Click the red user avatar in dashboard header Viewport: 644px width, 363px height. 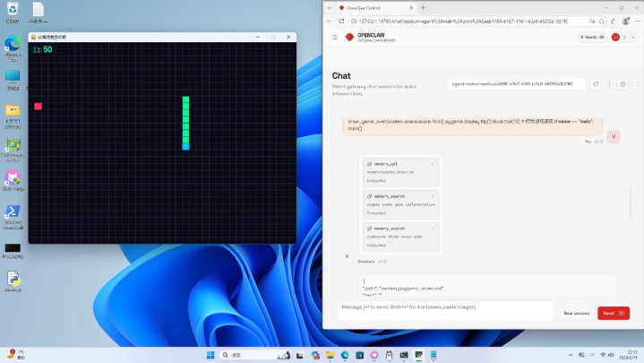click(615, 37)
